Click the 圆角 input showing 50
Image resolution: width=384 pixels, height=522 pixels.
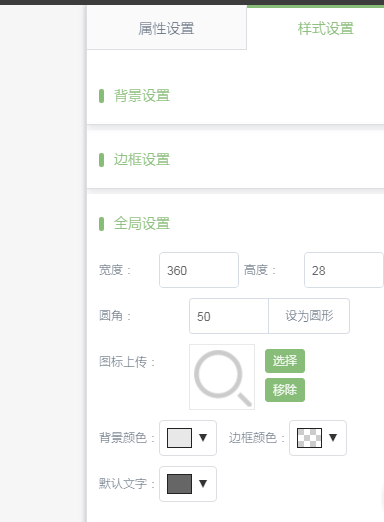[229, 316]
